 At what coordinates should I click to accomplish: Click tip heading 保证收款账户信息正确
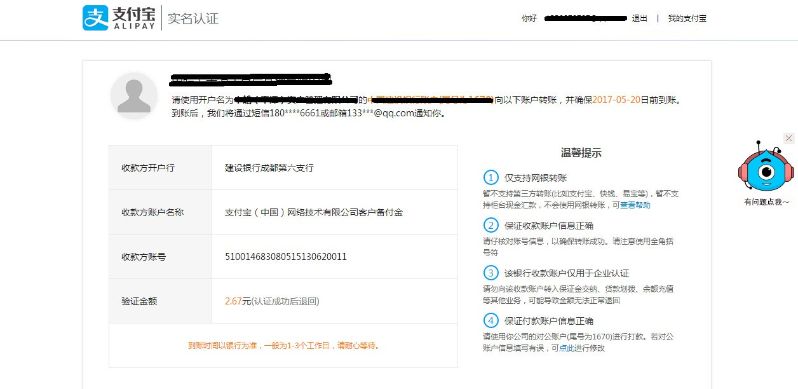pyautogui.click(x=549, y=226)
